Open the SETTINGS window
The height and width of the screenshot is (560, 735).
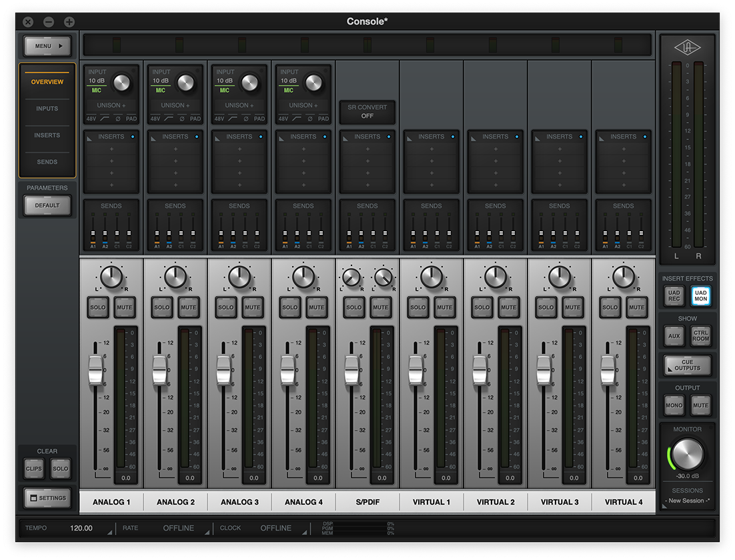(x=48, y=498)
